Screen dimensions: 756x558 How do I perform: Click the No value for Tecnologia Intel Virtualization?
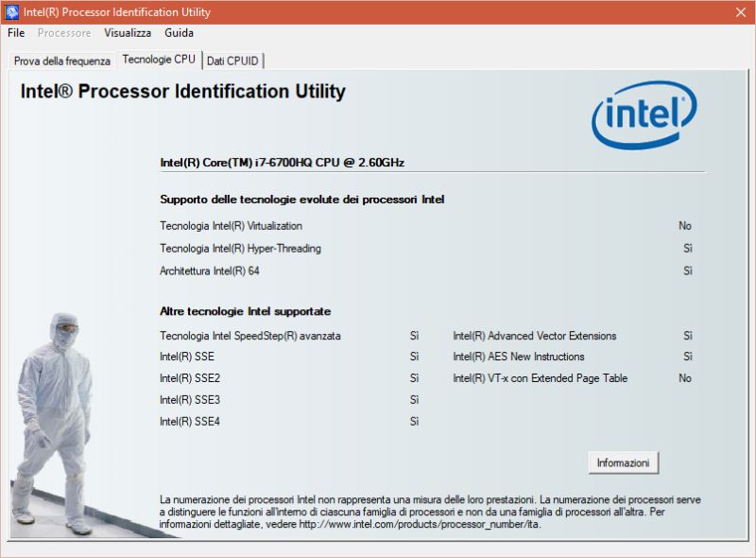tap(685, 226)
